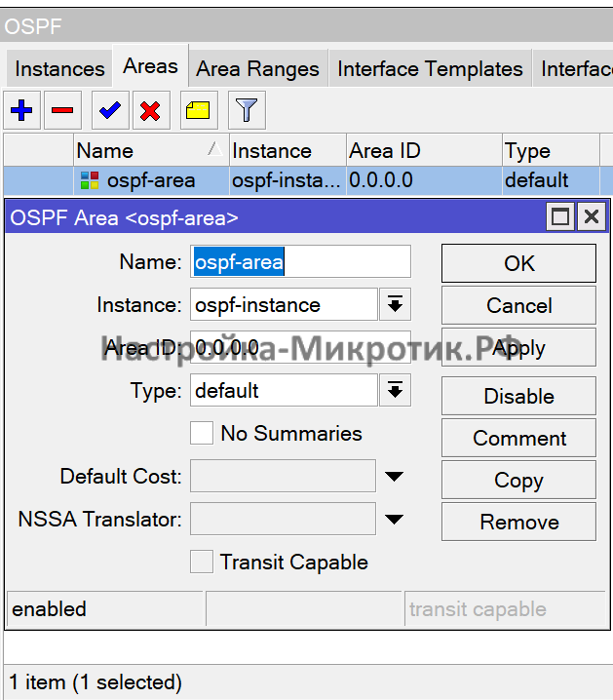Toggle the Transit Capable checkbox
This screenshot has height=700, width=613.
(x=202, y=563)
